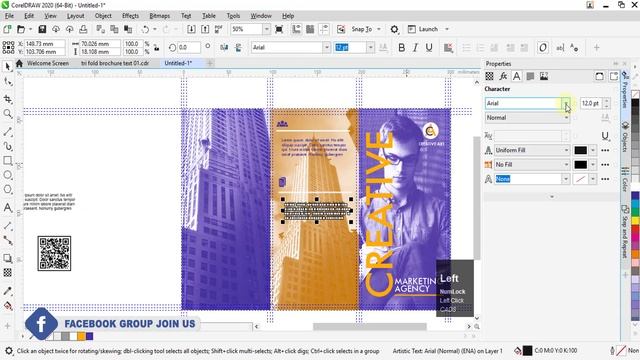Click the Export icon in toolbar
This screenshot has height=360, width=640.
click(x=205, y=29)
